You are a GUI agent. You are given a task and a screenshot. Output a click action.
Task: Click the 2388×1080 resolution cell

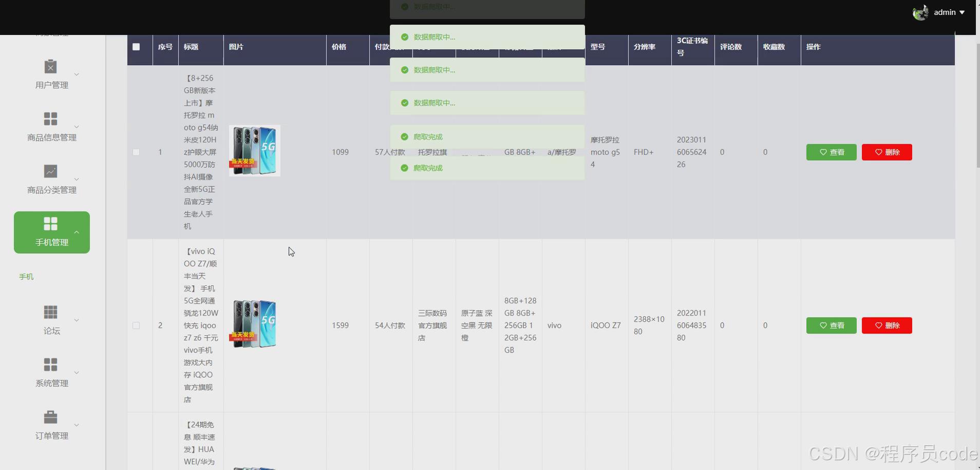pos(649,325)
